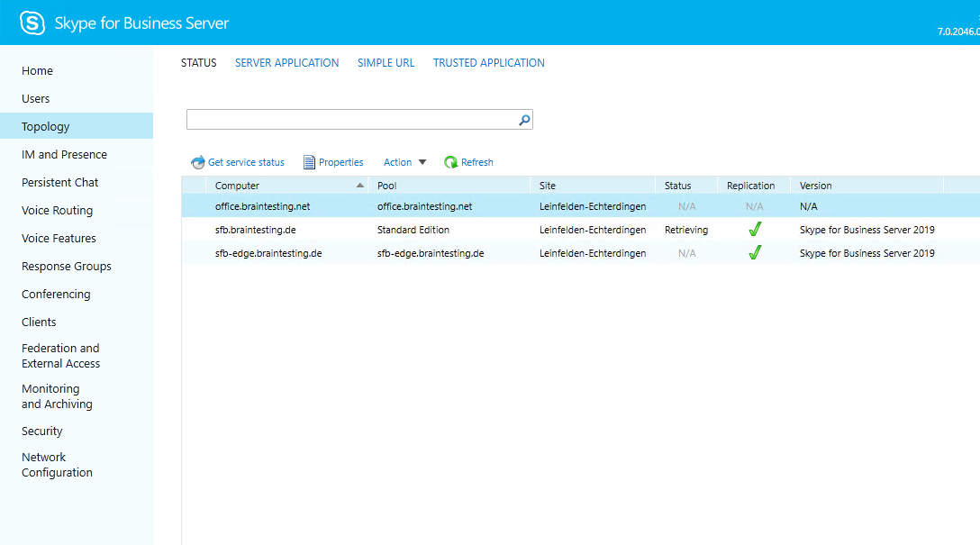Select Monitoring and Archiving section
980x545 pixels.
pos(57,396)
